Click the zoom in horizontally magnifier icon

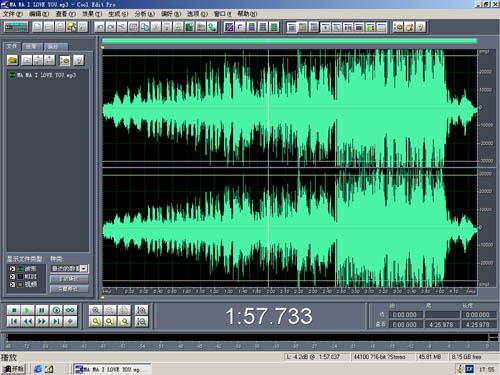[96, 310]
